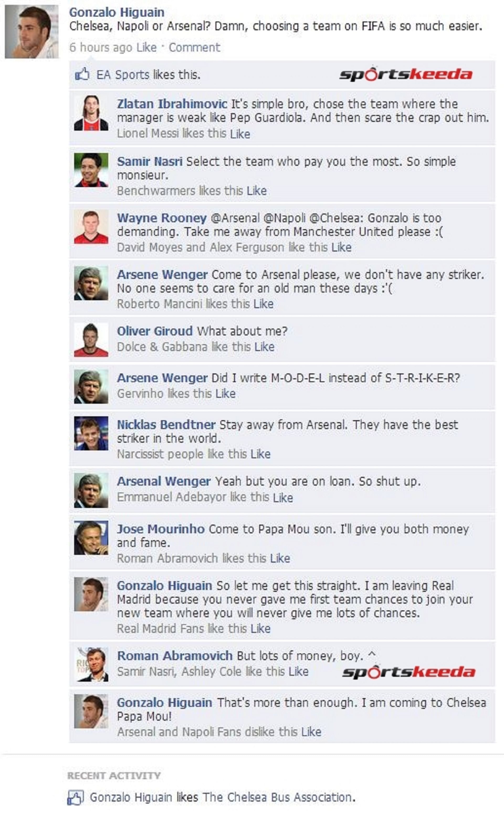Image resolution: width=504 pixels, height=821 pixels.
Task: Click the thumbs-up icon under Recent Activity
Action: (75, 798)
